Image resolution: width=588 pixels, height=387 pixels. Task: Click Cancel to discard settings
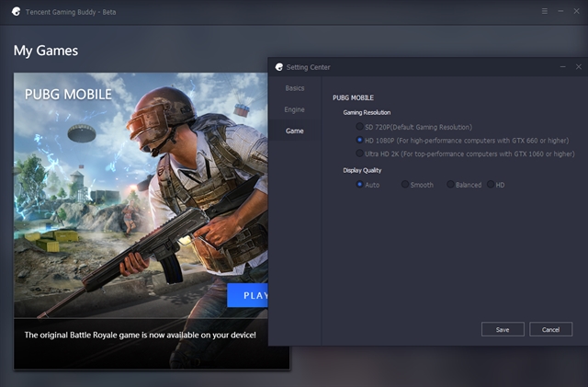(550, 329)
